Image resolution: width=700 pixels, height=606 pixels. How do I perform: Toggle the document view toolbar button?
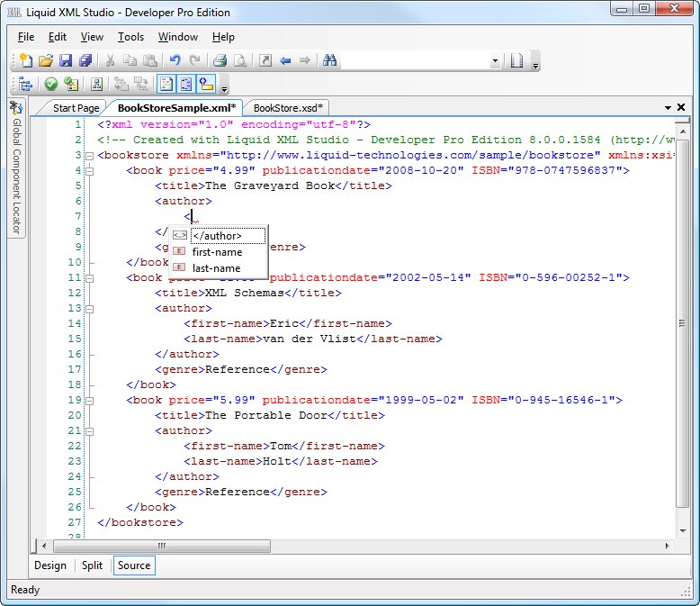click(x=166, y=84)
